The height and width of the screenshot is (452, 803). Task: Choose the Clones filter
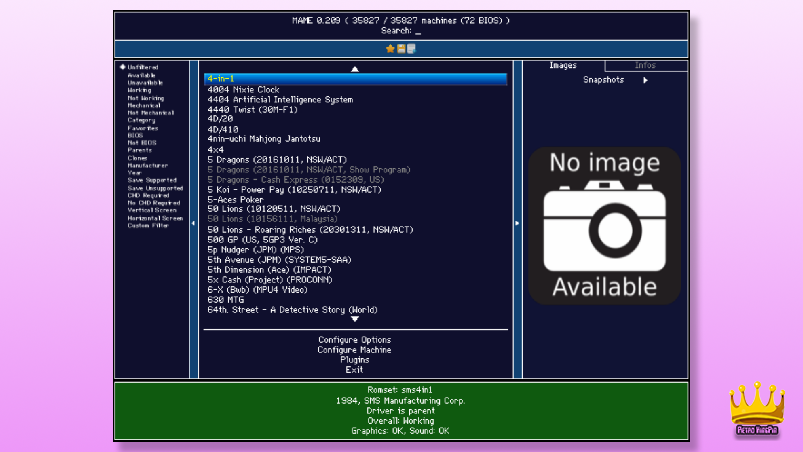pos(137,158)
